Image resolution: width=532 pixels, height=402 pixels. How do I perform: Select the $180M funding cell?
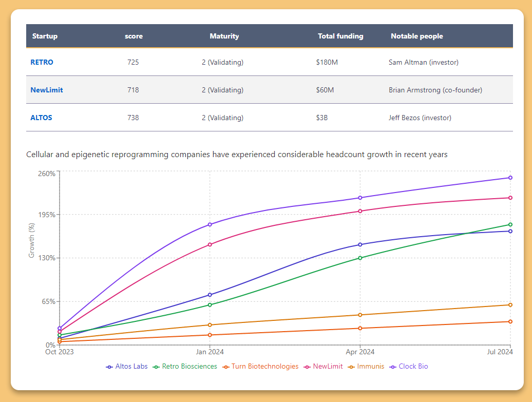tap(327, 62)
